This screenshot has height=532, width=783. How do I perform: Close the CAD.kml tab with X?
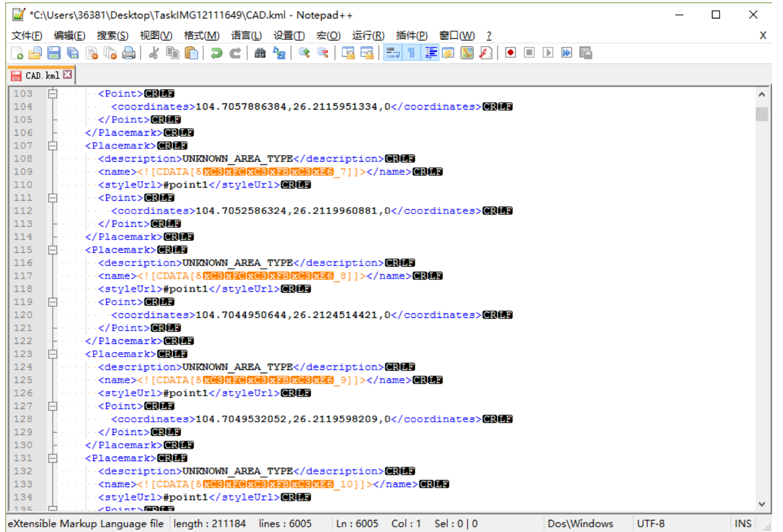[68, 74]
